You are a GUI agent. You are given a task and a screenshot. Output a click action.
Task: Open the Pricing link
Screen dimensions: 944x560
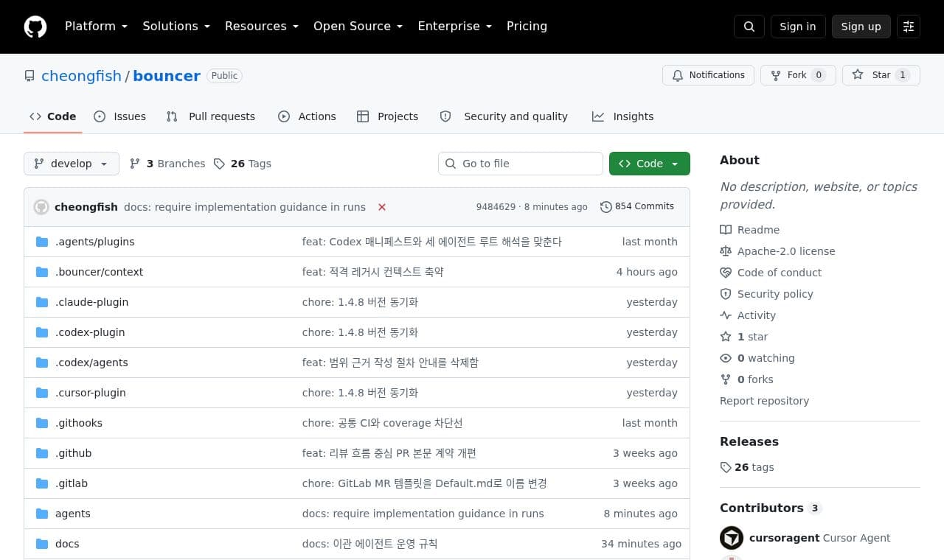pyautogui.click(x=527, y=26)
